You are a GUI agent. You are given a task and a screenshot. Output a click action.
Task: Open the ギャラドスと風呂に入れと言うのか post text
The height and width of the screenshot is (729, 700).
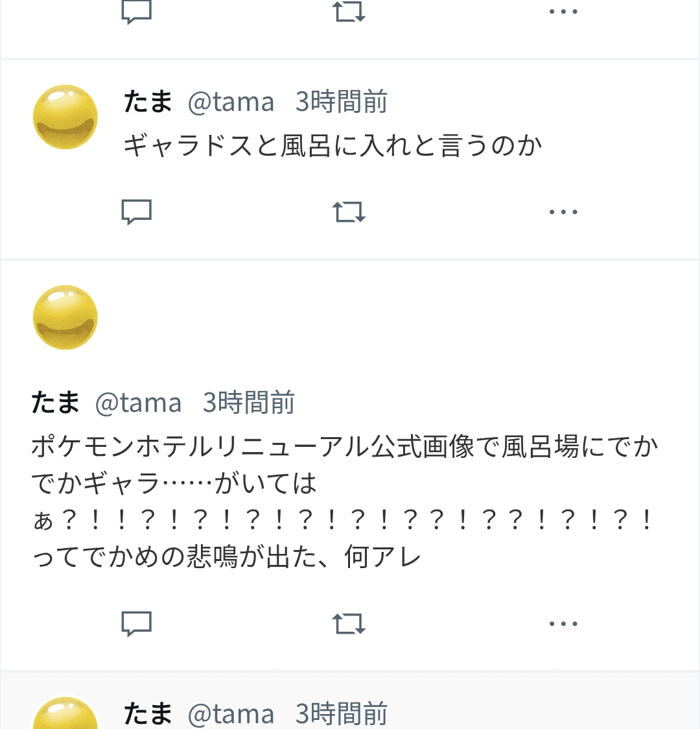coord(332,145)
